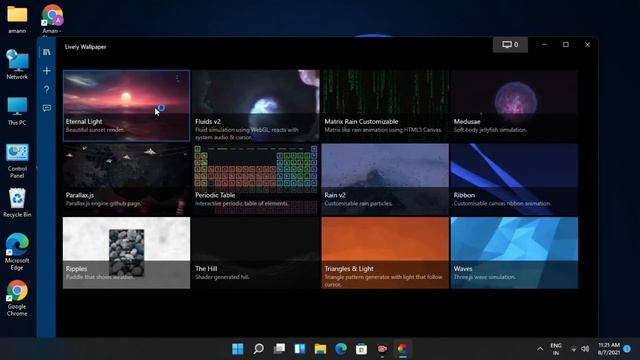The image size is (640, 360).
Task: Apply the Ripples wallpaper
Action: pyautogui.click(x=127, y=253)
